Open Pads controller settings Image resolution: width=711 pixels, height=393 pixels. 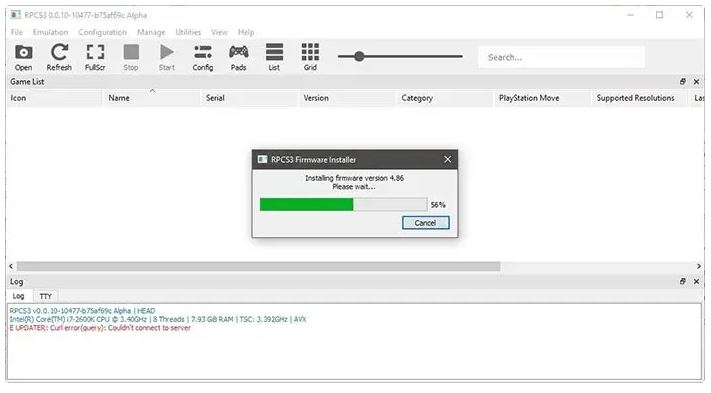[x=239, y=57]
